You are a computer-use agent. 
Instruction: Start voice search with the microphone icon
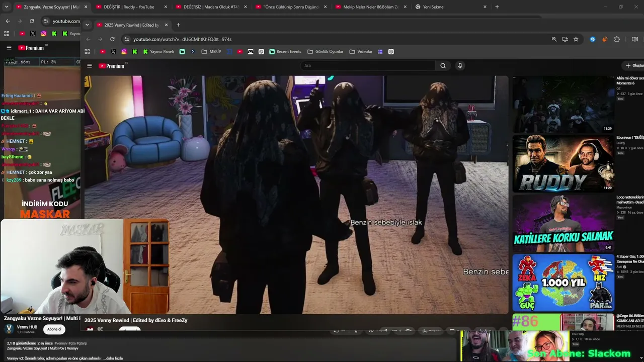[460, 66]
